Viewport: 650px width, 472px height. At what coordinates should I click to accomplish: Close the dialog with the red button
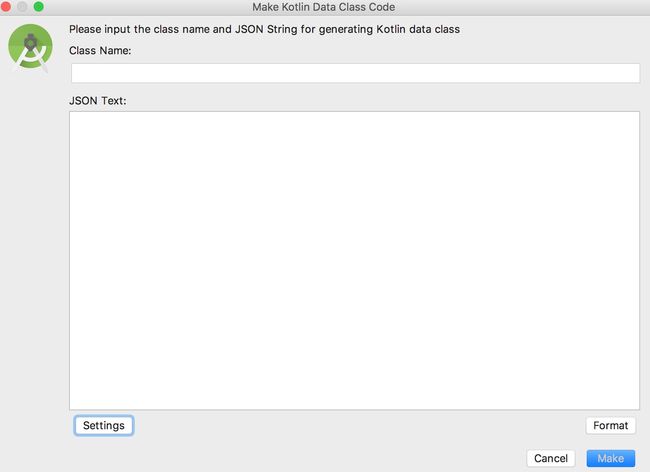[x=5, y=7]
